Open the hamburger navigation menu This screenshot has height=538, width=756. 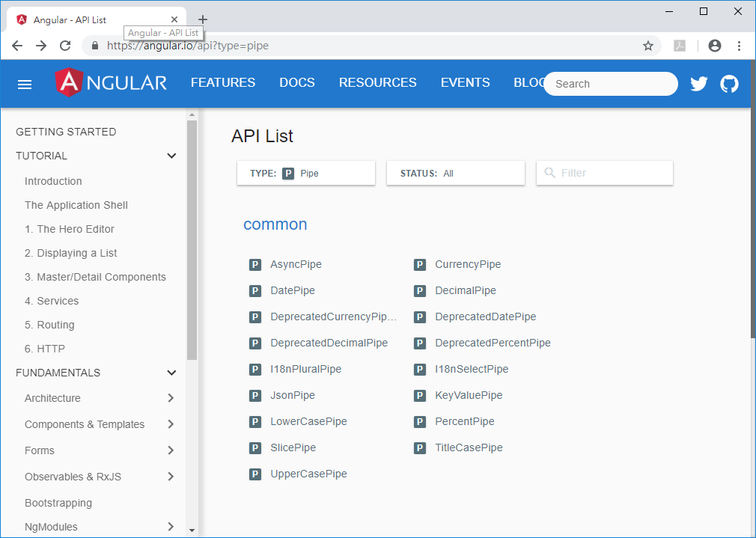tap(25, 85)
